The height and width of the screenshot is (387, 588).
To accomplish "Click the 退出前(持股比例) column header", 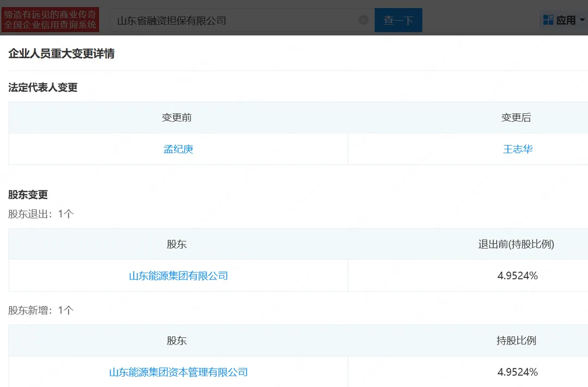I will click(516, 244).
